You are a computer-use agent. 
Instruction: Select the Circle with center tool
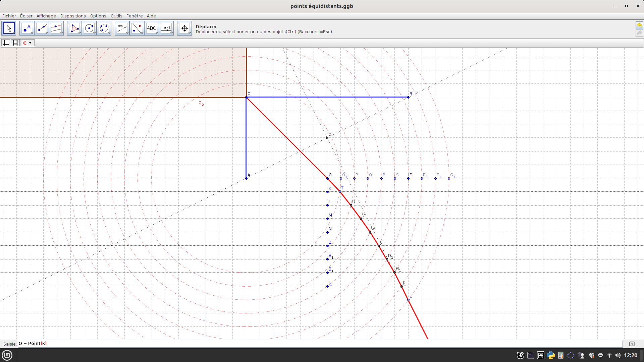point(89,28)
